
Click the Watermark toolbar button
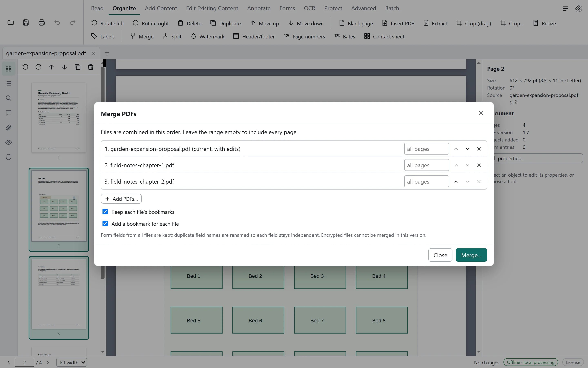pos(207,37)
